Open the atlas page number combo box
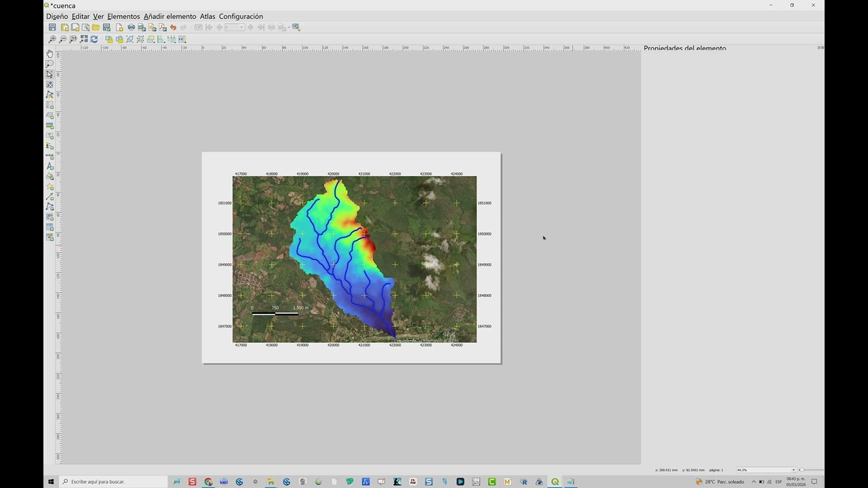The image size is (868, 488). point(235,27)
